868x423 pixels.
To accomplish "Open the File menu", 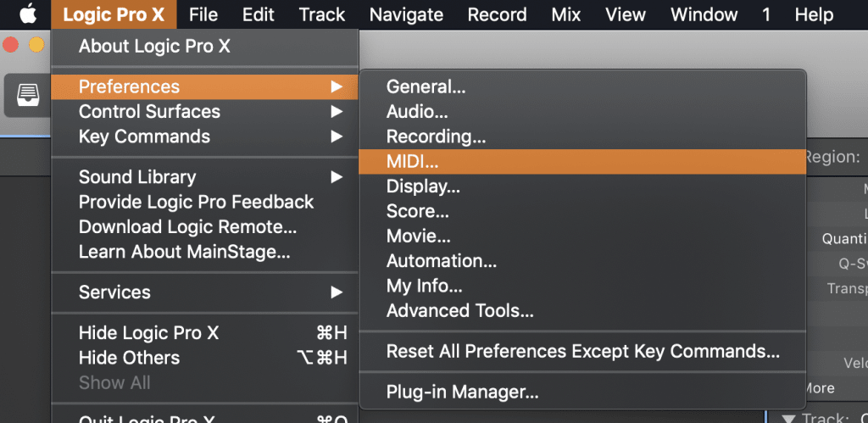I will pos(203,14).
